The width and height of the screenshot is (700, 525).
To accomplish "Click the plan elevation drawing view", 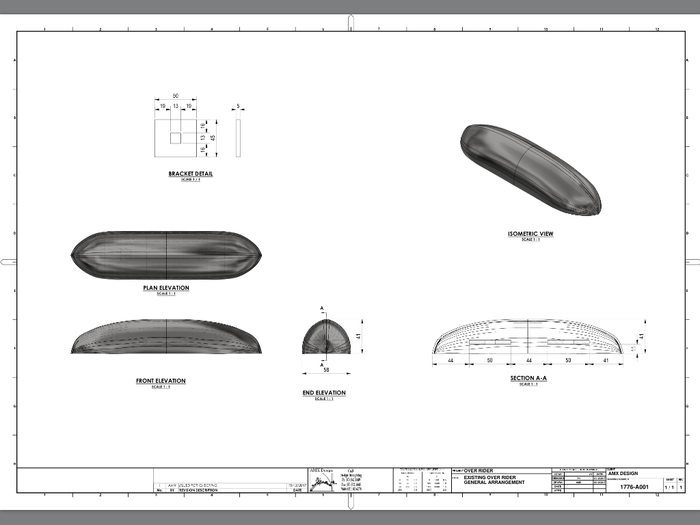I will pyautogui.click(x=165, y=255).
